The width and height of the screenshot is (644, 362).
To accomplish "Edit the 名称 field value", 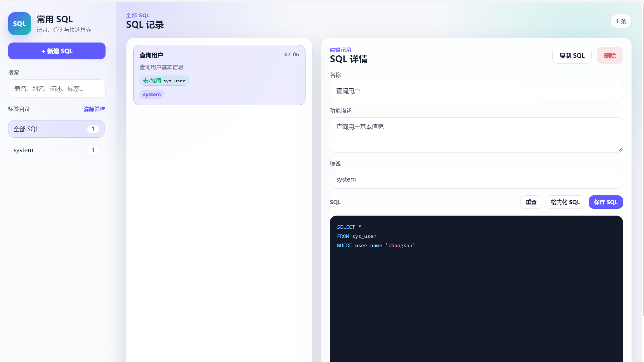I will click(x=476, y=91).
